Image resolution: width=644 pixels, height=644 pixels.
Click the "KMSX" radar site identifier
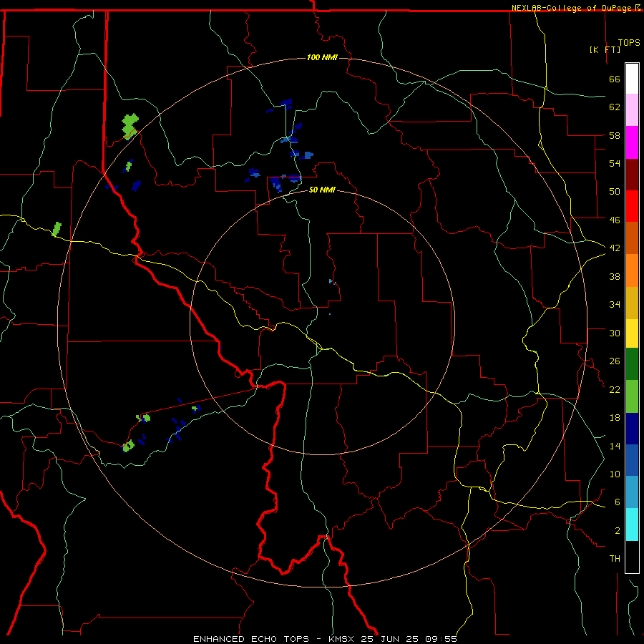pos(342,639)
